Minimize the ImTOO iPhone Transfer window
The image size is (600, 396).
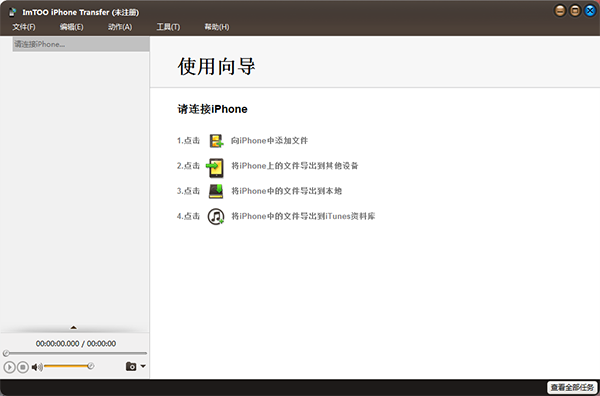[560, 11]
